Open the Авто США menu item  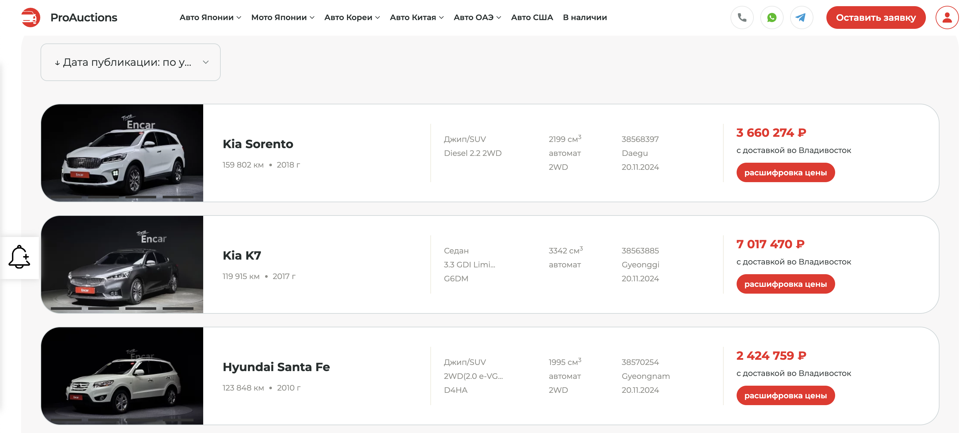click(532, 18)
